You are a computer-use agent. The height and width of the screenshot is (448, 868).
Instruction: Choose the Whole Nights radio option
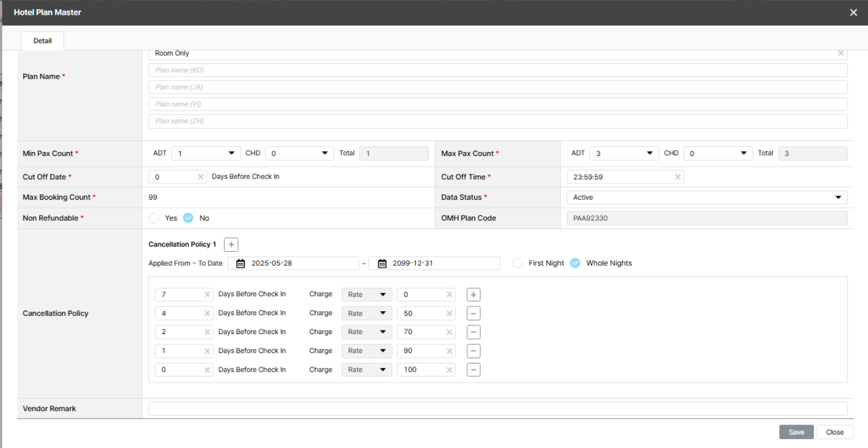coord(575,263)
